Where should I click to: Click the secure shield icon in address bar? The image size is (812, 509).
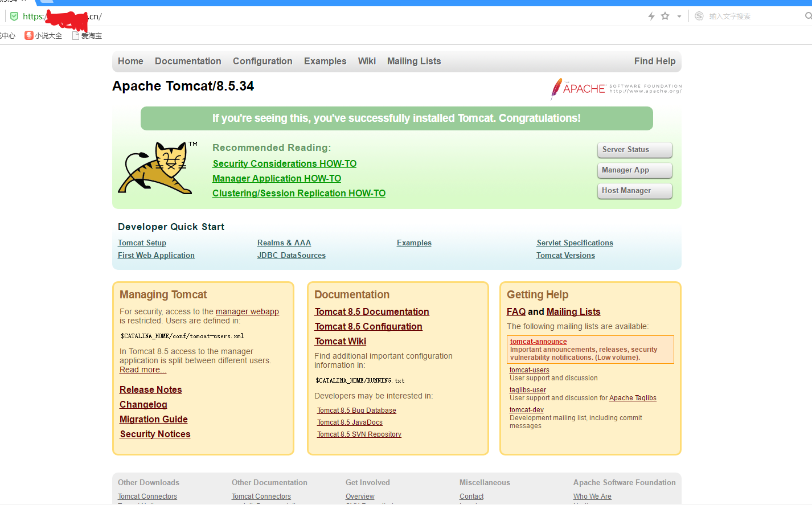[14, 16]
